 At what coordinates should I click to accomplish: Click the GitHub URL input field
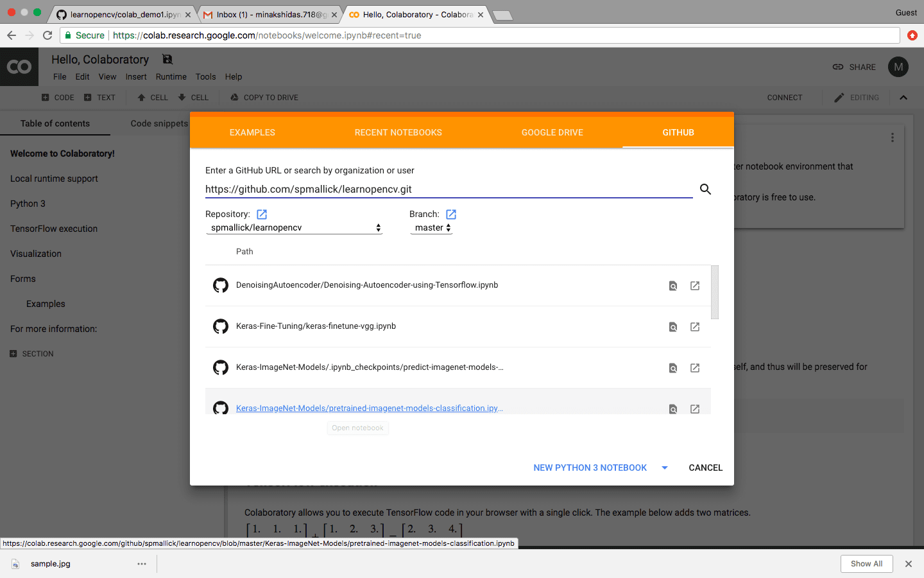(x=449, y=189)
